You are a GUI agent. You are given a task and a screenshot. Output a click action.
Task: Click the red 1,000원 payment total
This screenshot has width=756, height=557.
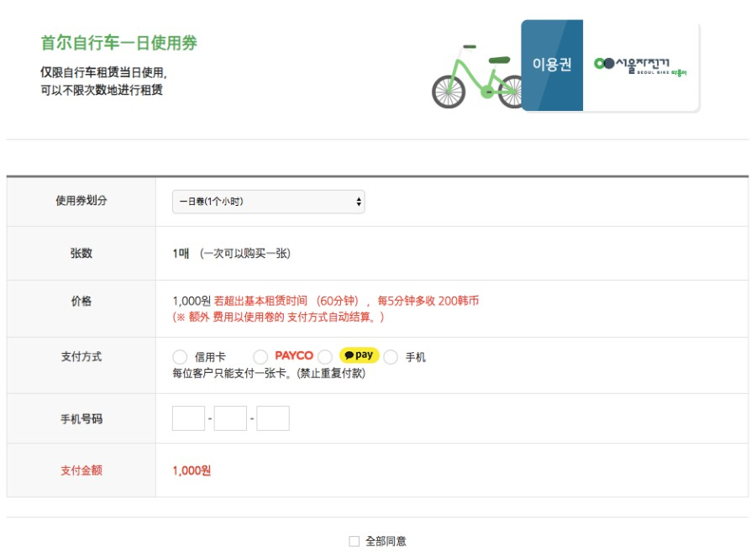[192, 470]
